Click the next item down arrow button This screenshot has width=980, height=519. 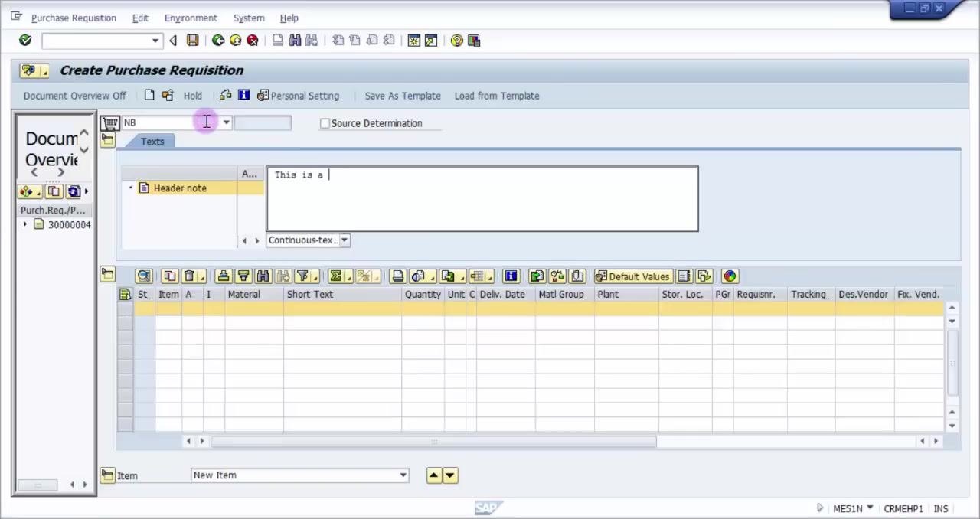[x=450, y=475]
